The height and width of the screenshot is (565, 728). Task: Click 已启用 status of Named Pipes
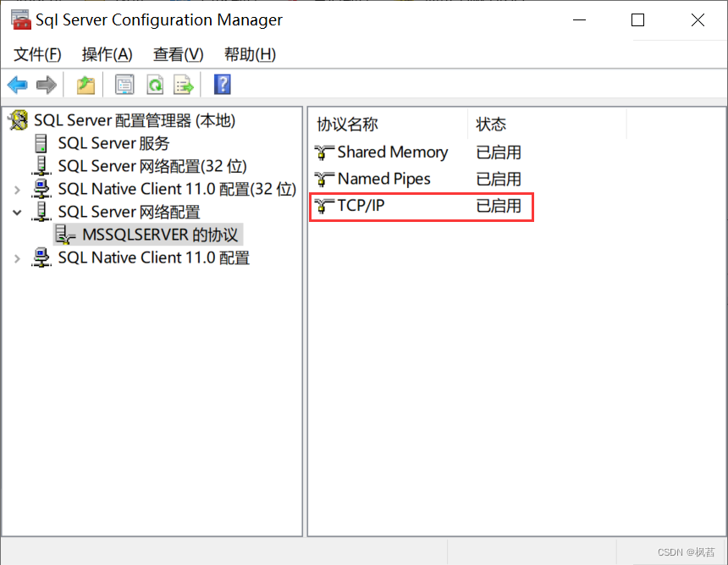tap(499, 179)
